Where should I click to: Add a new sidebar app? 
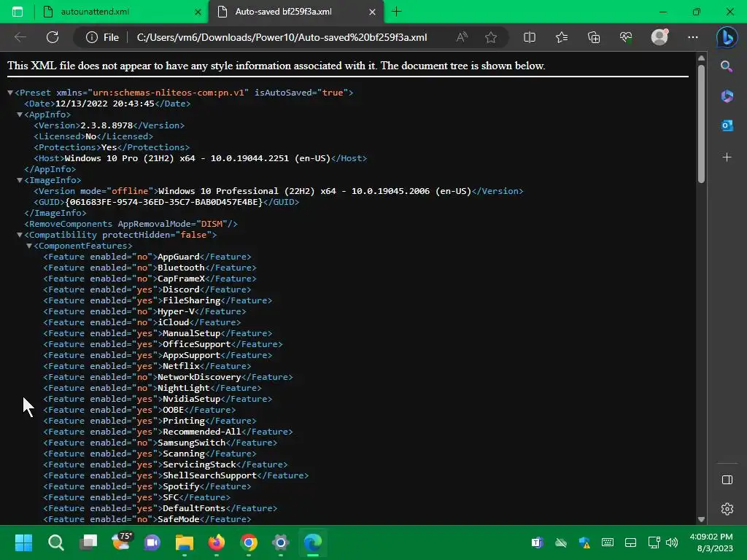(727, 157)
